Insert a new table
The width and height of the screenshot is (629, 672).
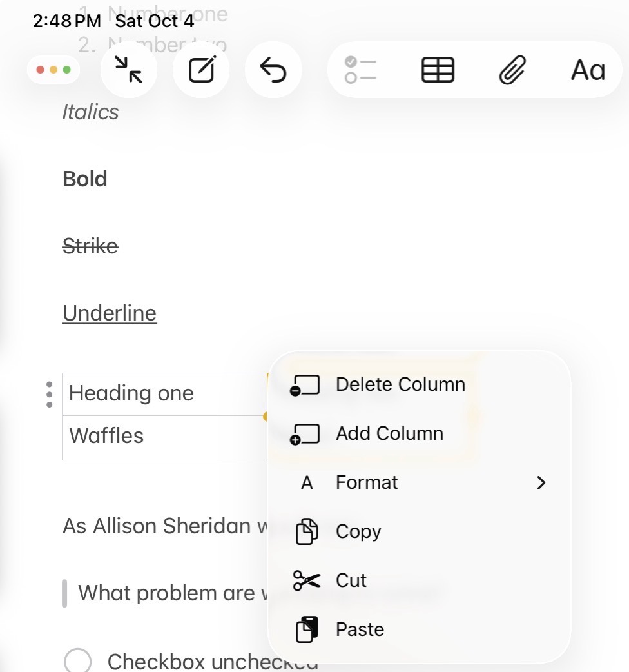437,70
